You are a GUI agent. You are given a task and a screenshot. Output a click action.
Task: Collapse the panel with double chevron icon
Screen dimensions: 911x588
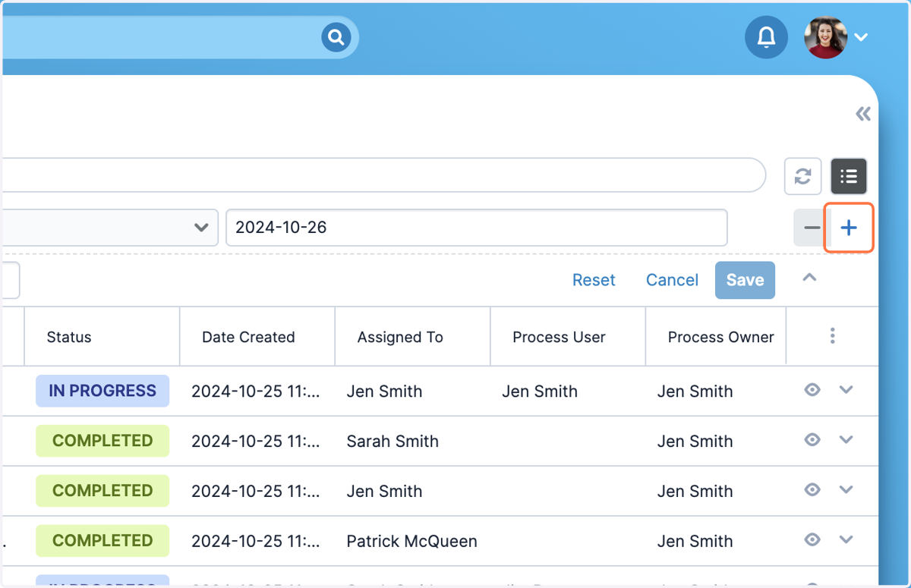coord(863,114)
